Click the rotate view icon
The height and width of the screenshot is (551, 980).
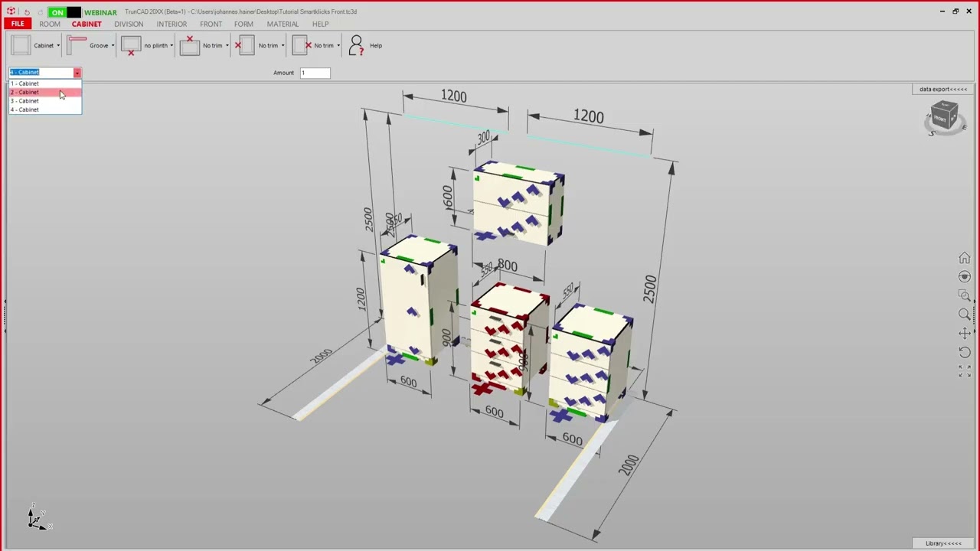tap(965, 352)
